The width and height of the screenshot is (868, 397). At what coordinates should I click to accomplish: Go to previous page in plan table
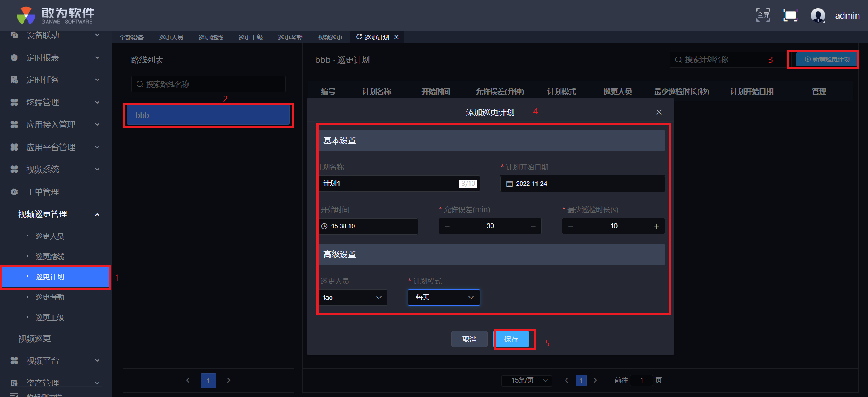[x=567, y=380]
